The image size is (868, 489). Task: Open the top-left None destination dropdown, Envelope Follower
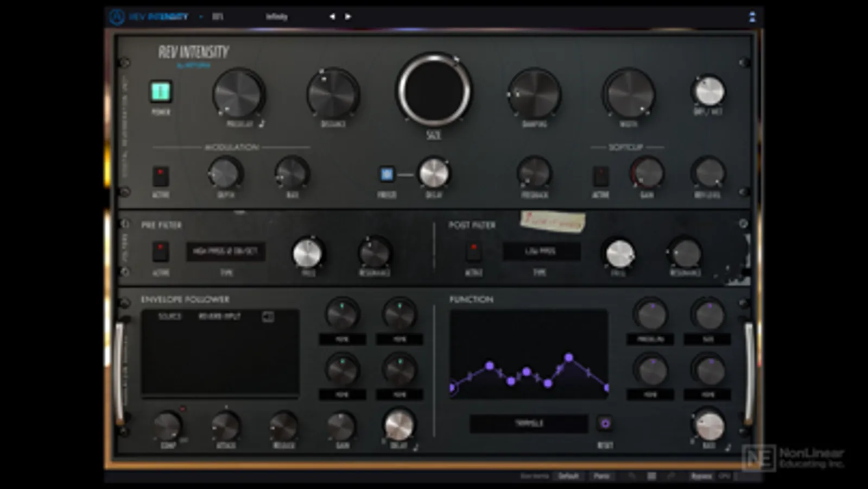[x=342, y=340]
